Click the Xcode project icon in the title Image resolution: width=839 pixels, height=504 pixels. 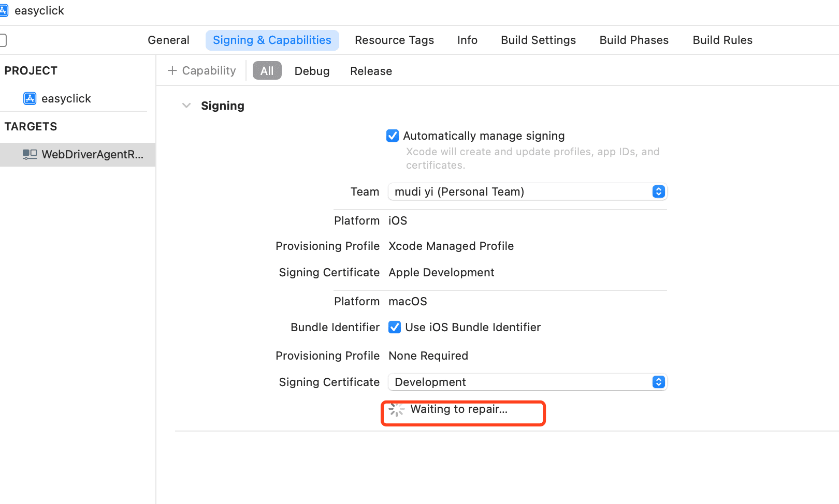pyautogui.click(x=4, y=10)
